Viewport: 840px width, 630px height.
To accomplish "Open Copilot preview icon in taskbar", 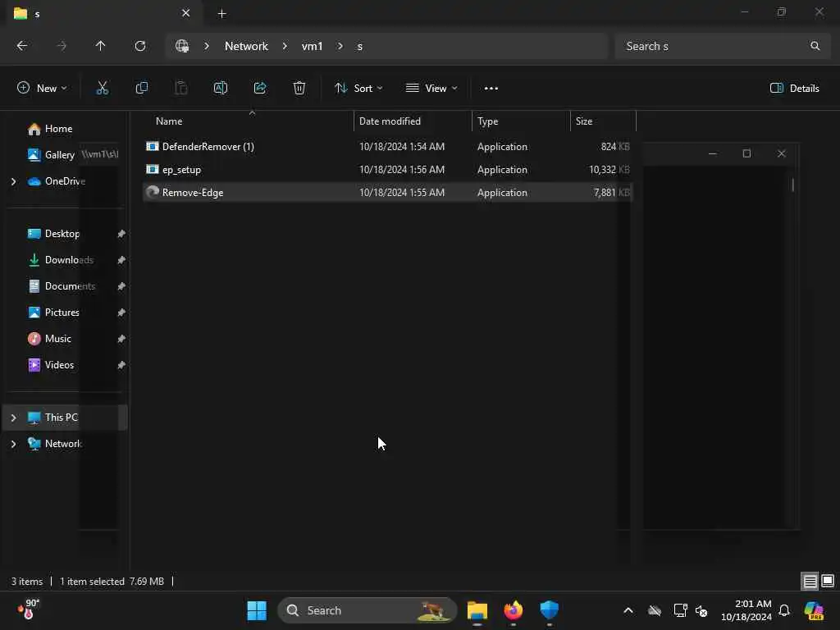I will (x=814, y=610).
